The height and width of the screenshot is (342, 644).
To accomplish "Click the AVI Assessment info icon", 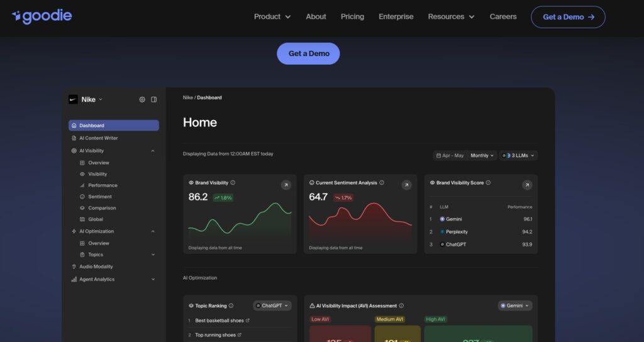I will (401, 306).
